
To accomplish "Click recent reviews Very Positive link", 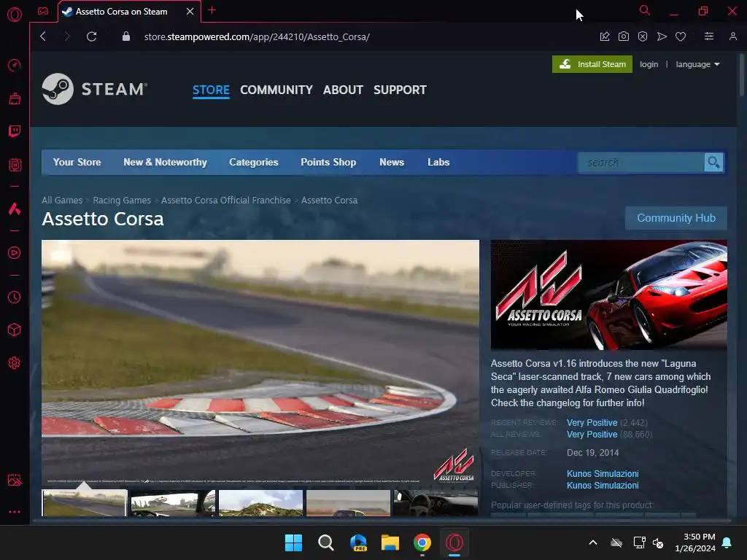I will [592, 423].
